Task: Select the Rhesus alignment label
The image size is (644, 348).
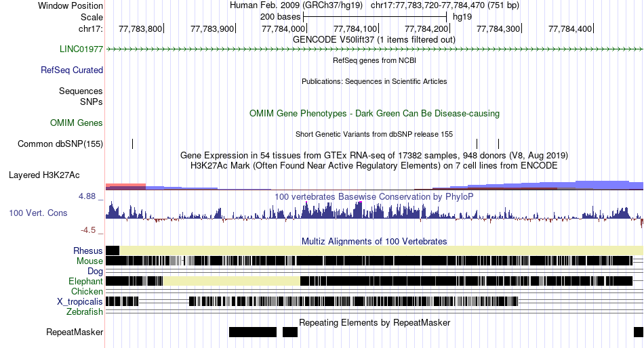Action: [88, 251]
